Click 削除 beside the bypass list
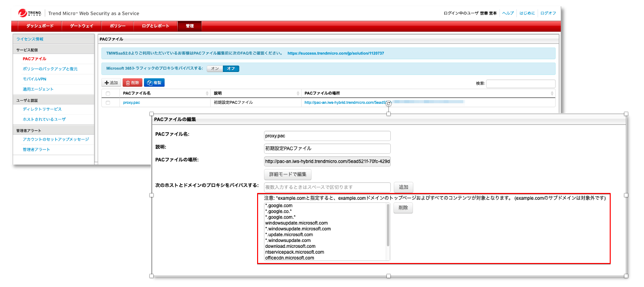644x287 pixels. point(404,208)
